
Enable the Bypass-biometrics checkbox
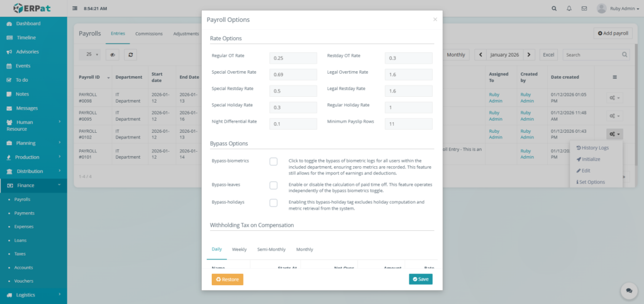(274, 162)
